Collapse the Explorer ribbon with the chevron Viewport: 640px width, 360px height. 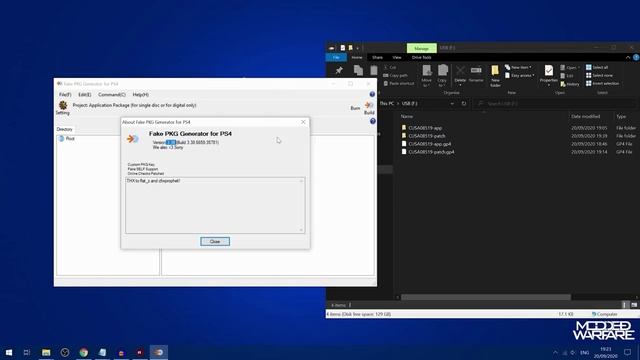(628, 58)
